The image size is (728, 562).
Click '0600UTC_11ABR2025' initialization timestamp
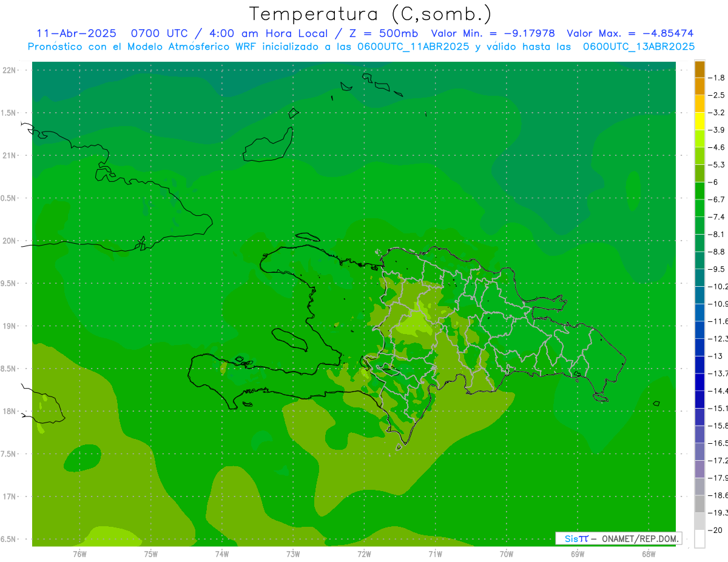coord(413,47)
